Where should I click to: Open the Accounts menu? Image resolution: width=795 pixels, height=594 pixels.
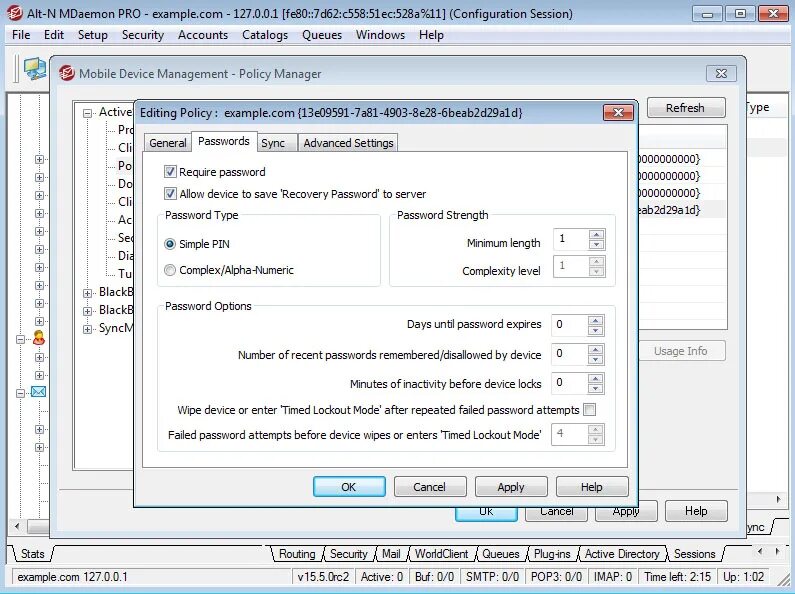pyautogui.click(x=203, y=35)
